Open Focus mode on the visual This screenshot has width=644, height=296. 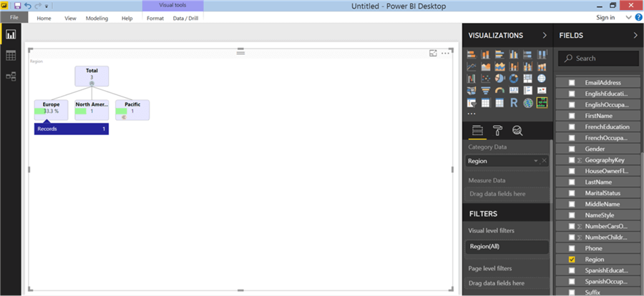click(x=433, y=53)
